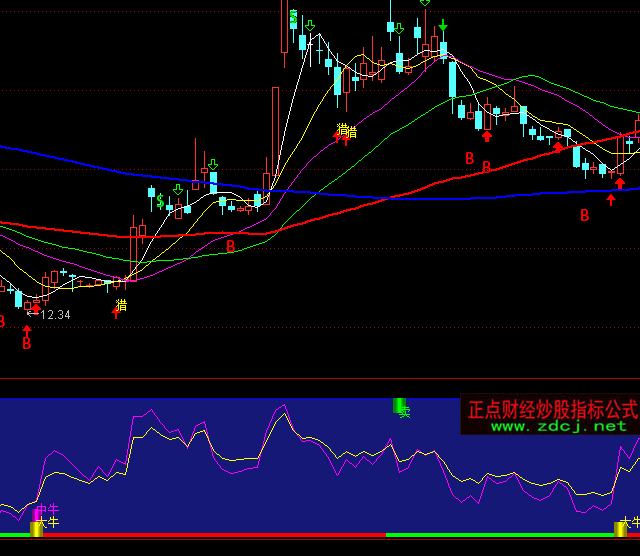Click the bottom-left red B buy marker

click(27, 343)
